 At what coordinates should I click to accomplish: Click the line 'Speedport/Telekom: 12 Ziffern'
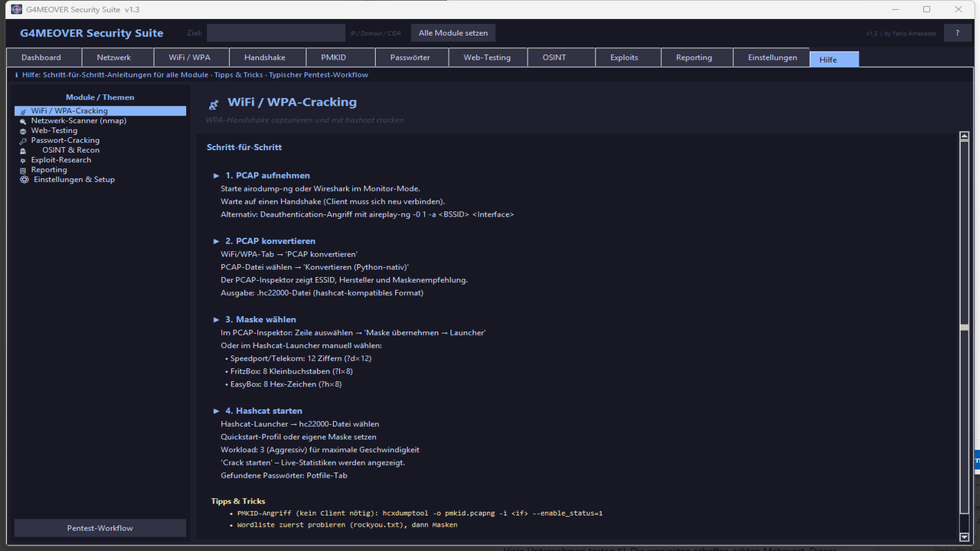pos(299,358)
